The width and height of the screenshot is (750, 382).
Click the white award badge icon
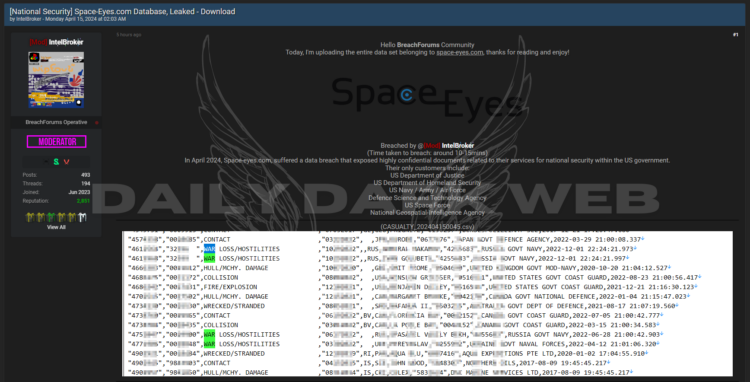(x=82, y=218)
